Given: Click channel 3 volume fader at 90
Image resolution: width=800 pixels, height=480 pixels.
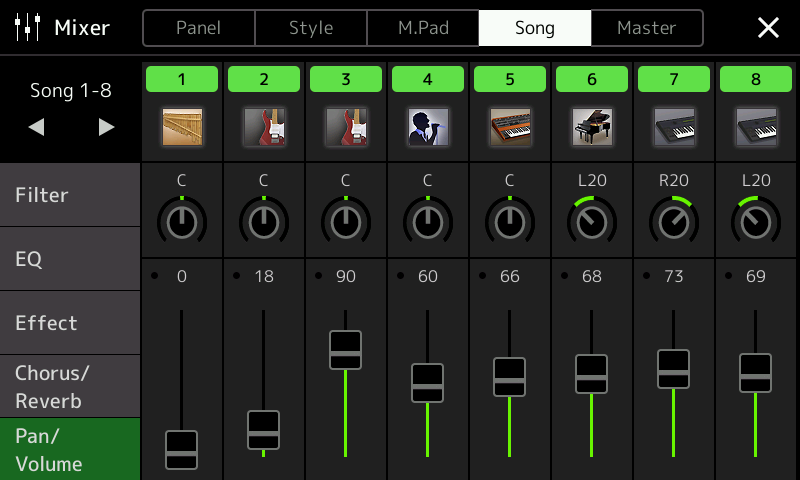Looking at the screenshot, I should coord(345,350).
